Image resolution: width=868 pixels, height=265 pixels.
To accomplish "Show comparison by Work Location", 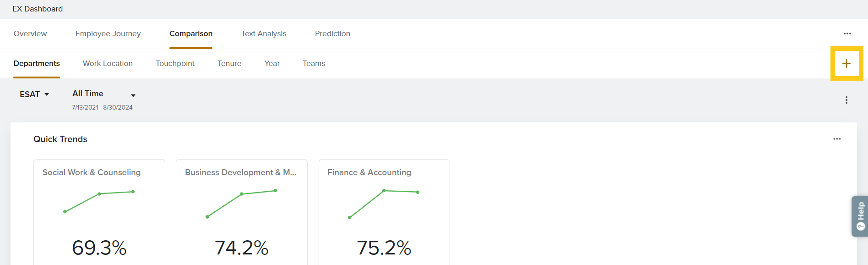I will pyautogui.click(x=108, y=63).
